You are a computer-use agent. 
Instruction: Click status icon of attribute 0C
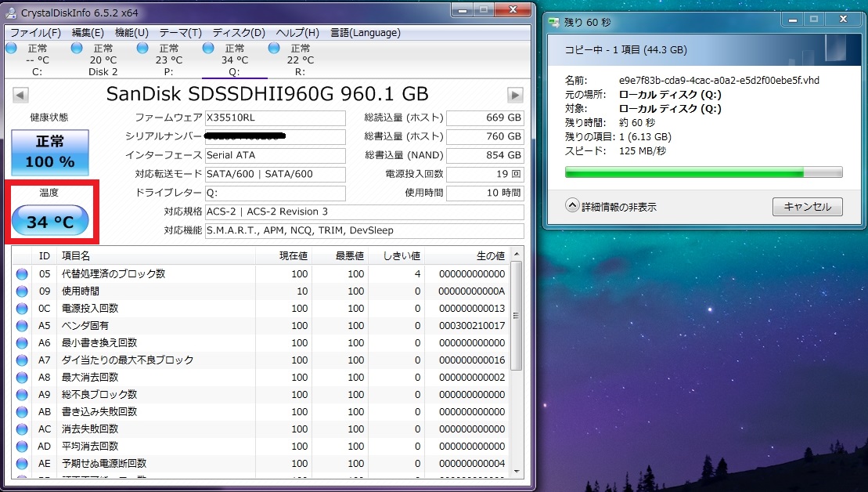[22, 309]
